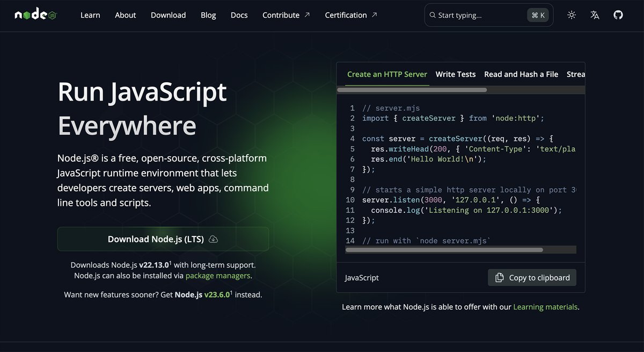
Task: Click the Download Node.js (LTS) button
Action: click(x=163, y=239)
